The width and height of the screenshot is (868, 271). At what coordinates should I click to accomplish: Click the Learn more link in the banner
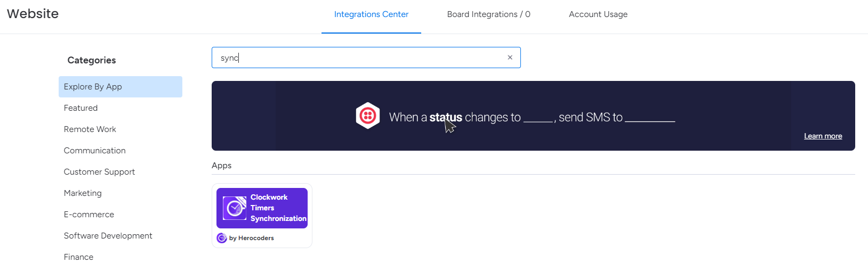pyautogui.click(x=823, y=136)
